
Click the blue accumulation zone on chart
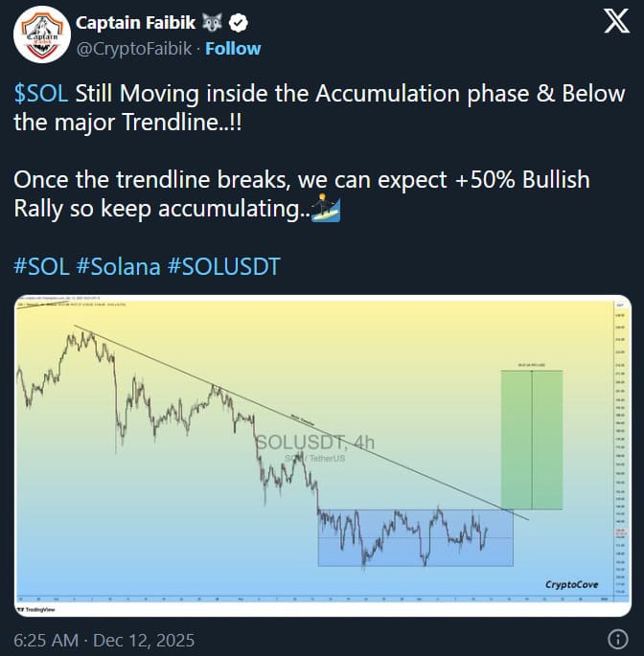click(x=415, y=537)
